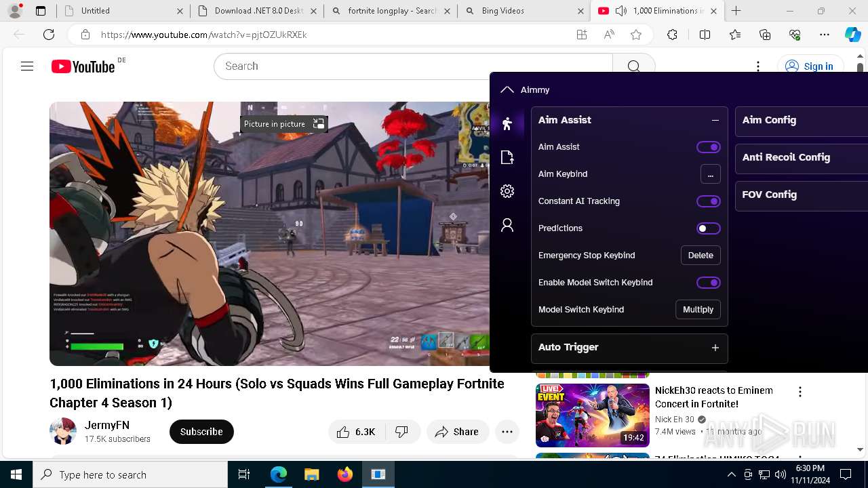868x488 pixels.
Task: Open Edge profile avatar icon
Action: [x=15, y=10]
